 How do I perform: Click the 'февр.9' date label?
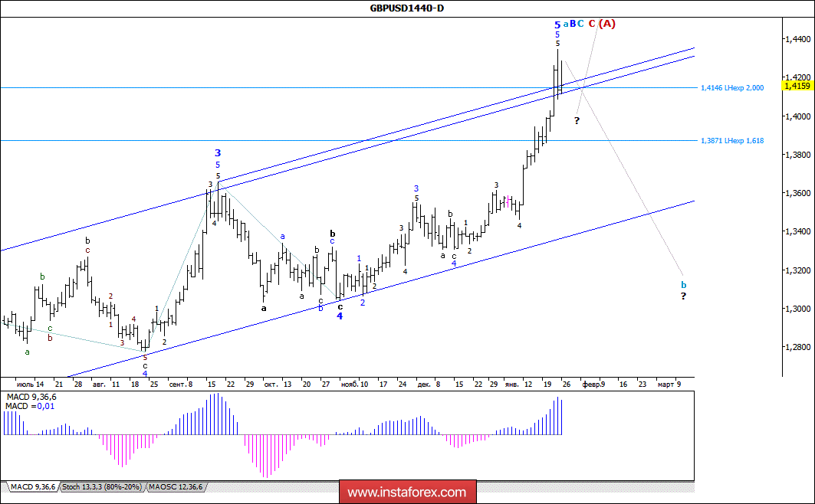point(593,385)
